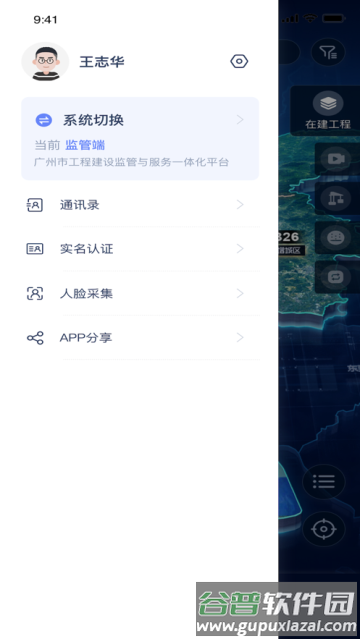Click the blue 监管端 link

[85, 145]
